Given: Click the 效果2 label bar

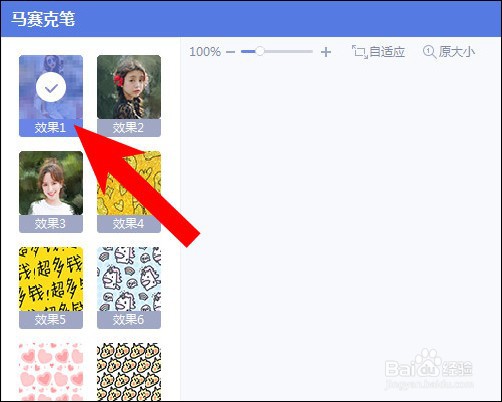Looking at the screenshot, I should click(129, 128).
